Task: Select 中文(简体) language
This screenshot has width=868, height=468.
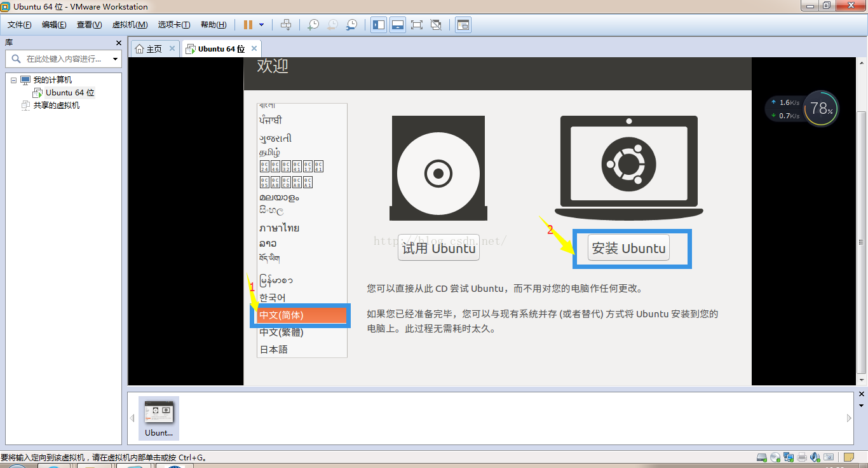Action: point(302,315)
